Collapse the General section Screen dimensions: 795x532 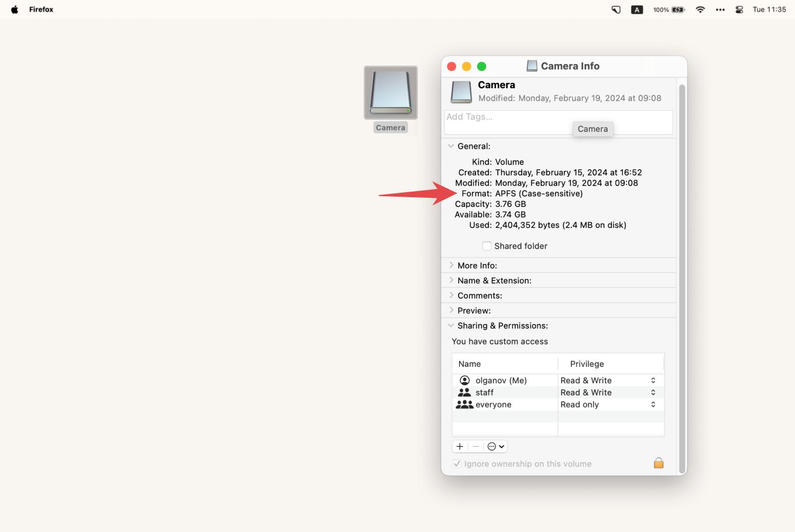point(451,146)
